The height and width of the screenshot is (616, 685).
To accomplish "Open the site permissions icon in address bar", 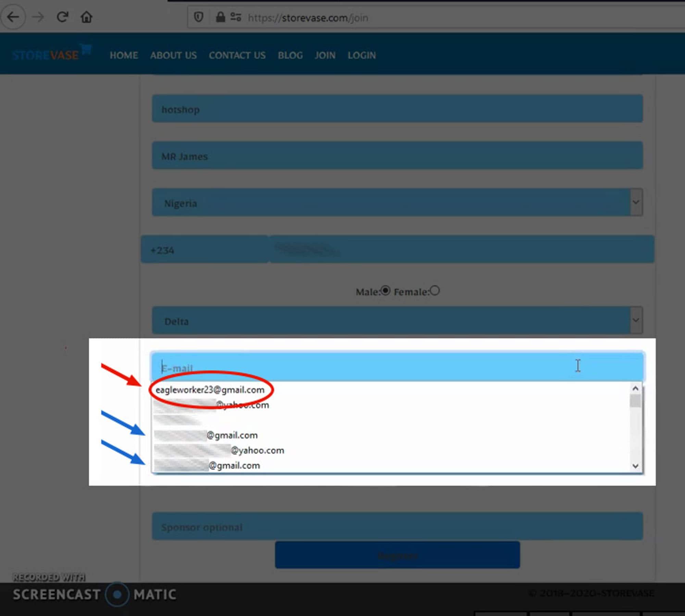I will [x=236, y=17].
